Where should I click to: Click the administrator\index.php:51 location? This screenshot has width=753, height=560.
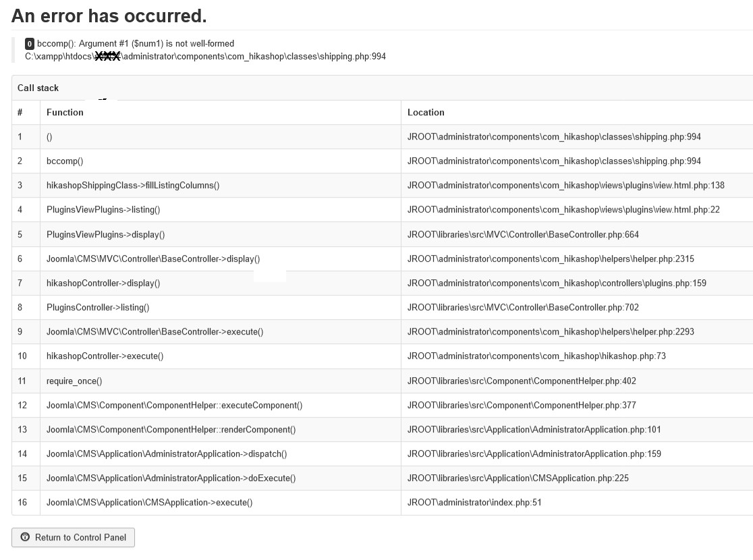(474, 503)
